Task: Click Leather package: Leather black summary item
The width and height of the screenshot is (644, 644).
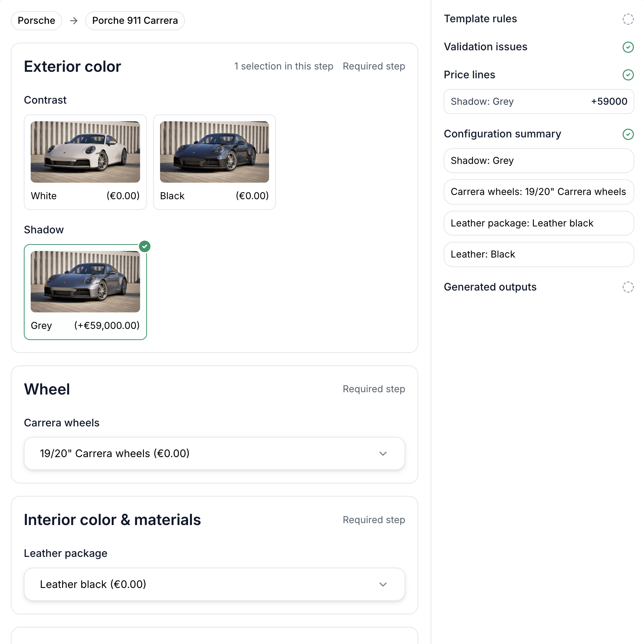Action: 539,223
